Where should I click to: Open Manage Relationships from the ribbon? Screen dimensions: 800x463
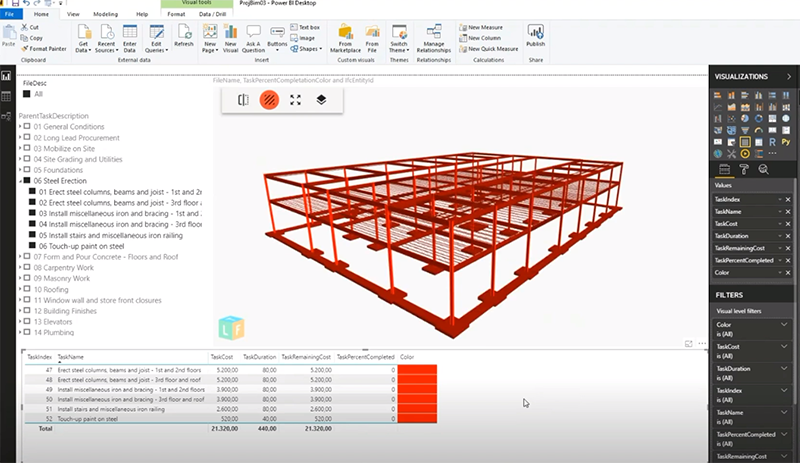(x=433, y=37)
